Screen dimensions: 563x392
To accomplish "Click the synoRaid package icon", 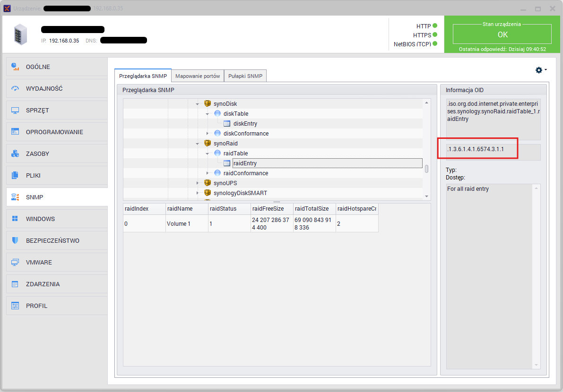I will click(207, 143).
